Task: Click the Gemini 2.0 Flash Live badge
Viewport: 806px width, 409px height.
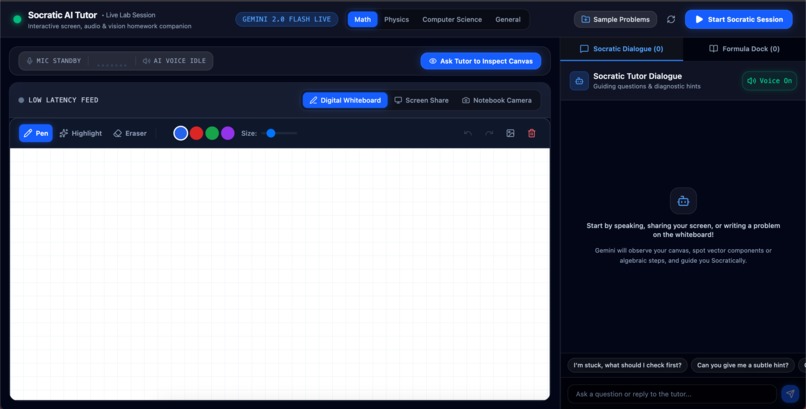Action: point(287,20)
